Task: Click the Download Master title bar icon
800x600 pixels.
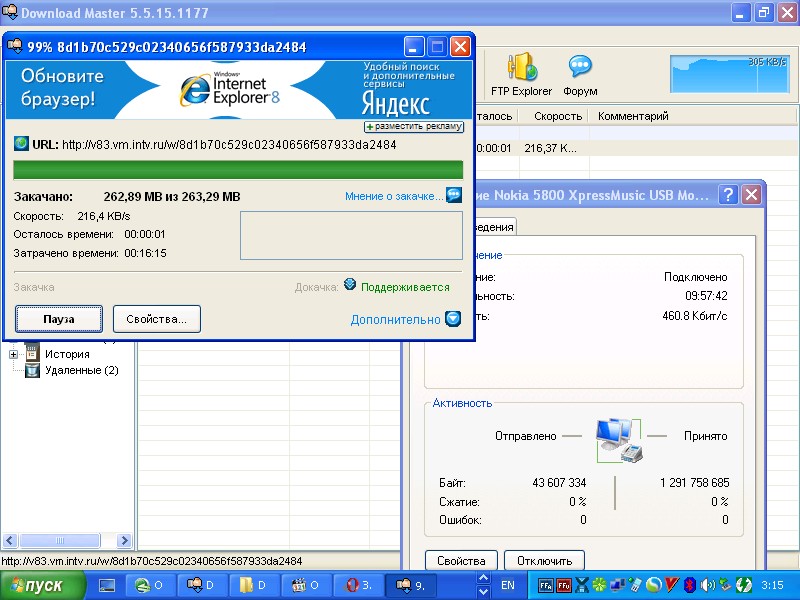Action: pyautogui.click(x=10, y=11)
